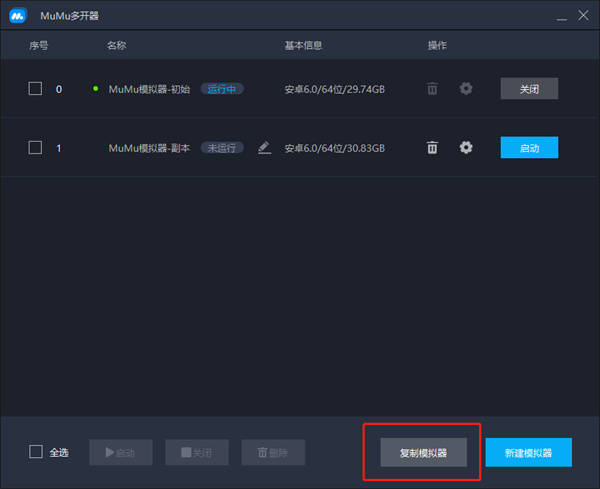Viewport: 600px width, 489px height.
Task: Open settings gear for MuMu模拟器-初始
Action: pyautogui.click(x=466, y=89)
